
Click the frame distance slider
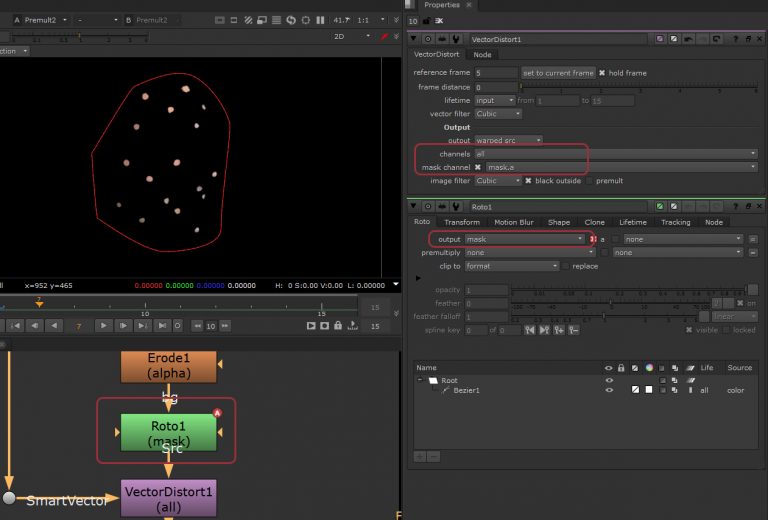coord(639,87)
